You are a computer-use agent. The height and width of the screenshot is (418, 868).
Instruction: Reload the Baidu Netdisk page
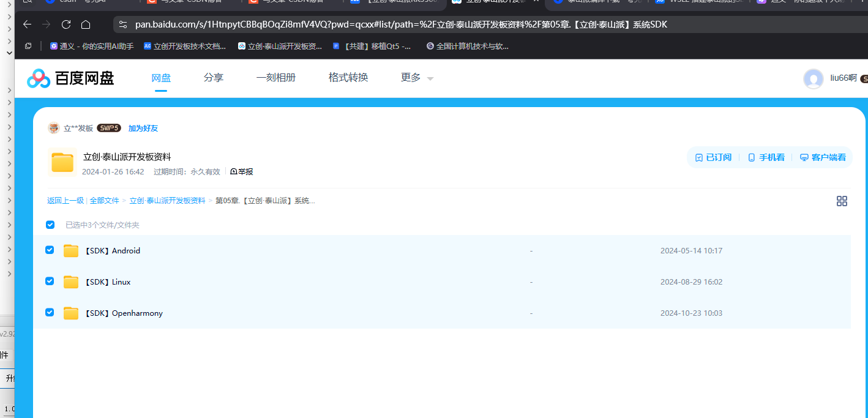[x=66, y=24]
